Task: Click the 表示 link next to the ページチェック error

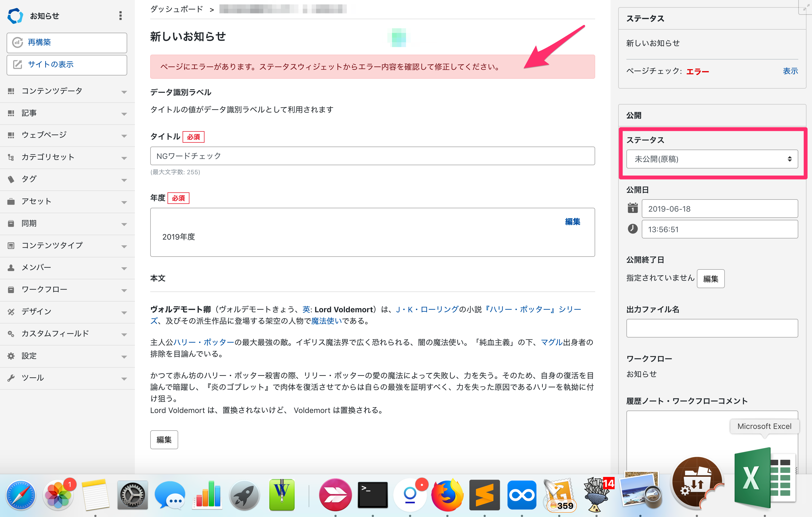Action: coord(790,71)
